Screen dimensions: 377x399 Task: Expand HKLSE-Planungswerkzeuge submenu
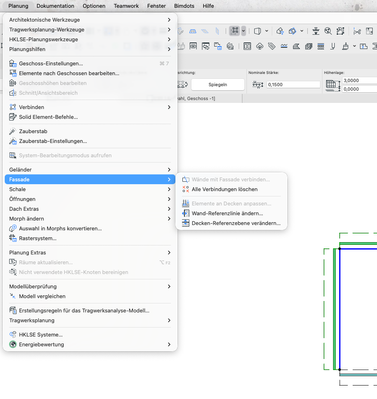pos(90,39)
